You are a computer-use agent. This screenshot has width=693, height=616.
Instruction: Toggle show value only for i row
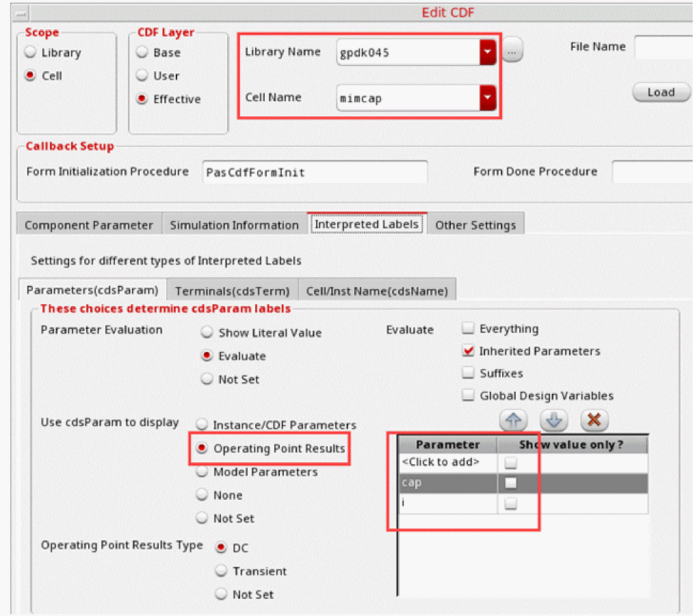[511, 503]
